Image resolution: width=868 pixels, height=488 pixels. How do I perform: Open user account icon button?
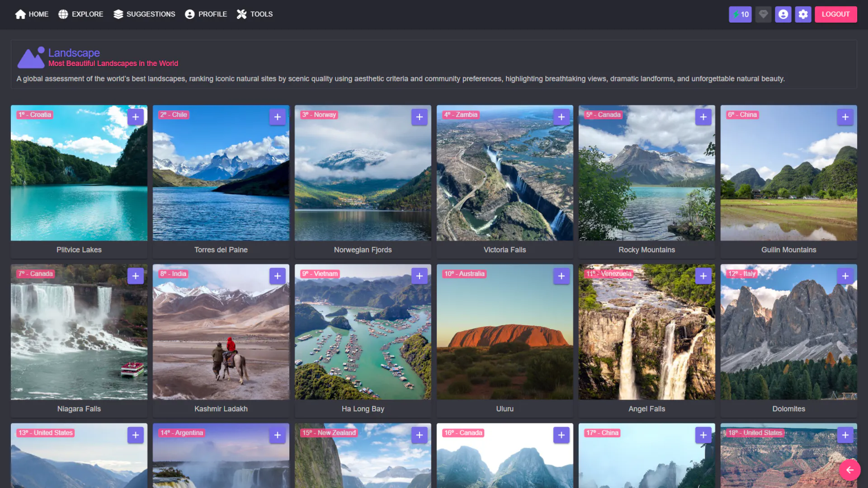click(x=783, y=14)
